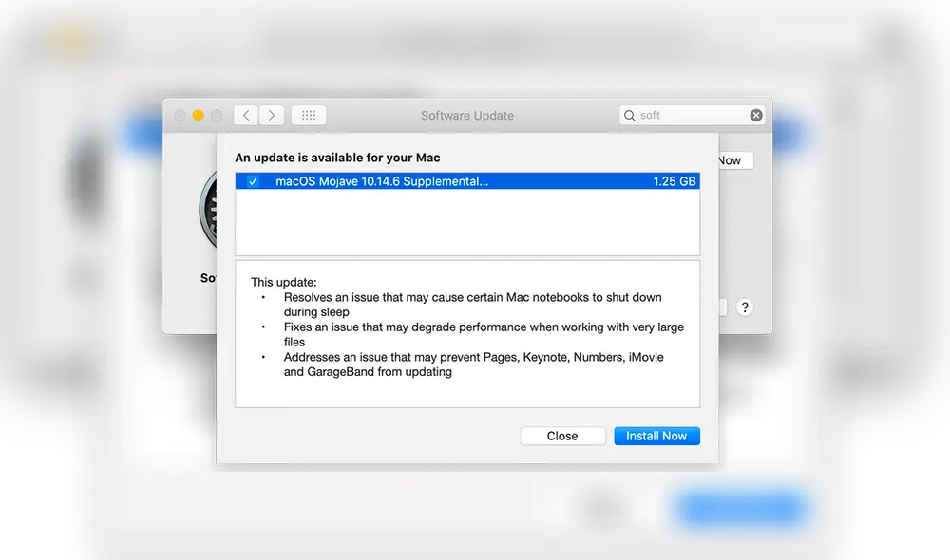Click the yellow minimize traffic light

(x=199, y=115)
